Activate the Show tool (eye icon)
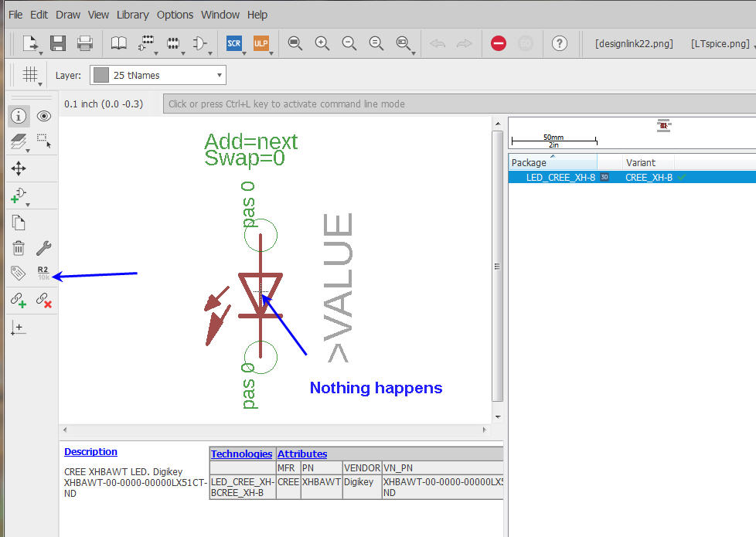 click(x=43, y=116)
